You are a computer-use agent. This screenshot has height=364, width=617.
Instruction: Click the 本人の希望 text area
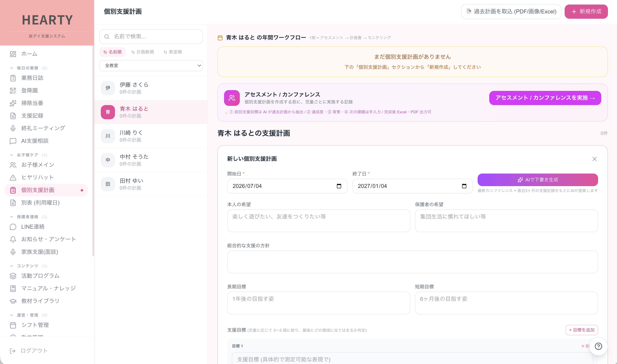point(319,221)
